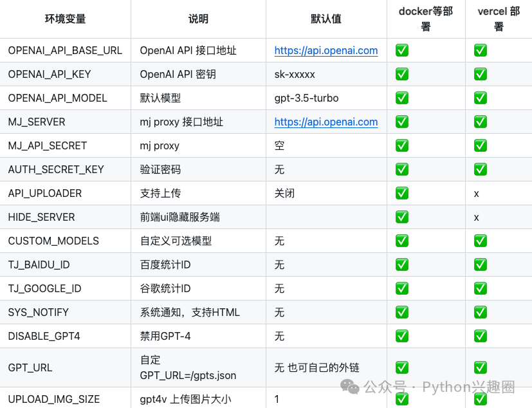
Task: Click the vercel checkmark for DISABLE_GPT4
Action: 480,336
